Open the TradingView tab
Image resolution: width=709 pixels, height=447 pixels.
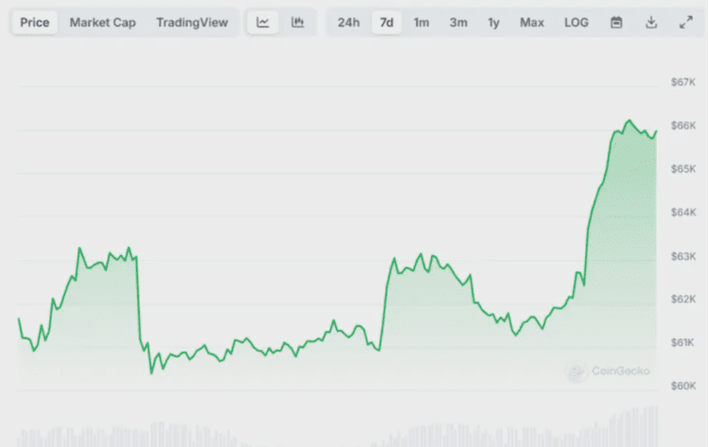click(192, 22)
